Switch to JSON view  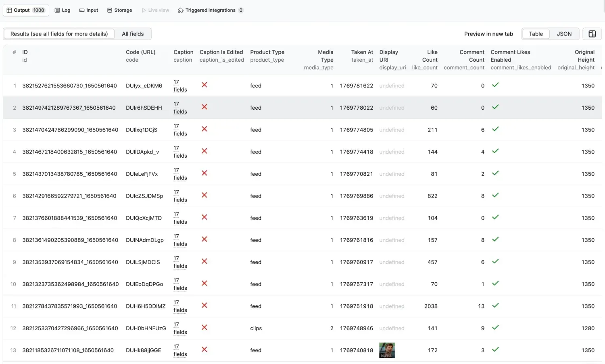click(x=564, y=34)
